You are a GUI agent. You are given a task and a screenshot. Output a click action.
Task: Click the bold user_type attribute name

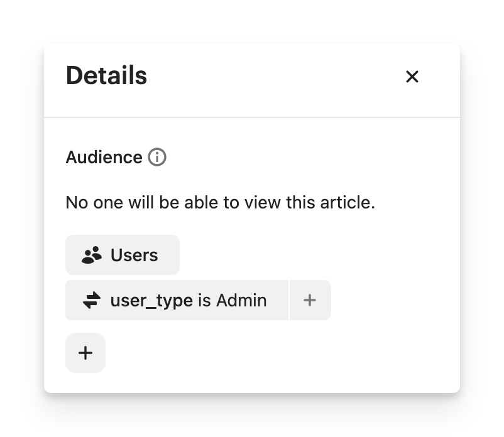[x=151, y=301]
